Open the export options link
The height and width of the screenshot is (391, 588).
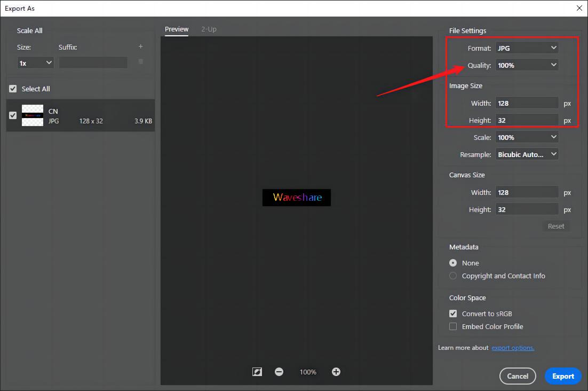click(x=513, y=348)
